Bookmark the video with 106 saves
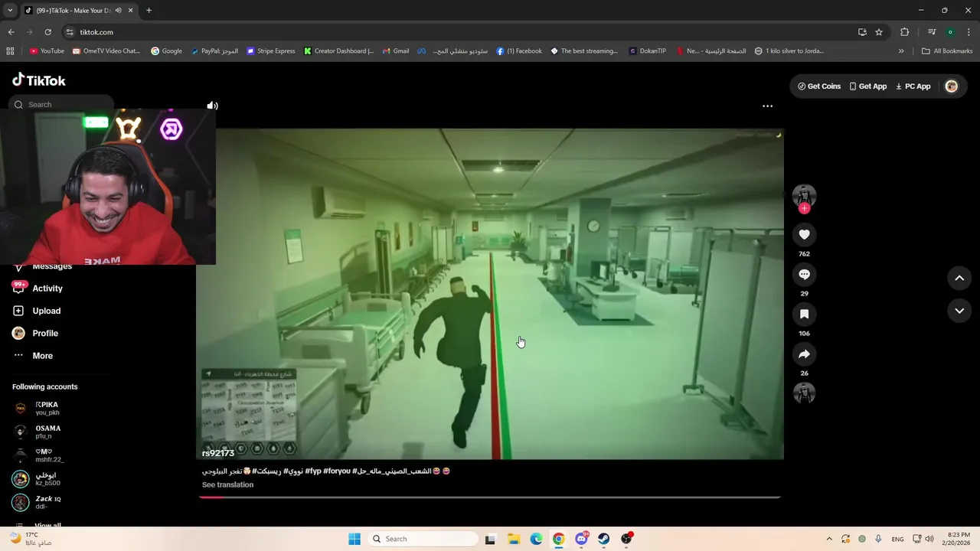The image size is (980, 551). click(x=804, y=315)
